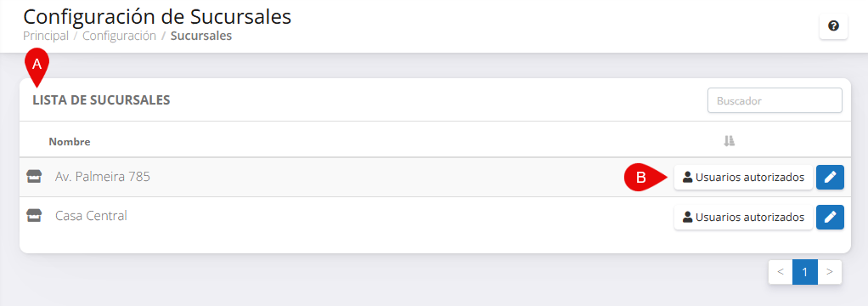Open the help question mark icon

pos(833,26)
